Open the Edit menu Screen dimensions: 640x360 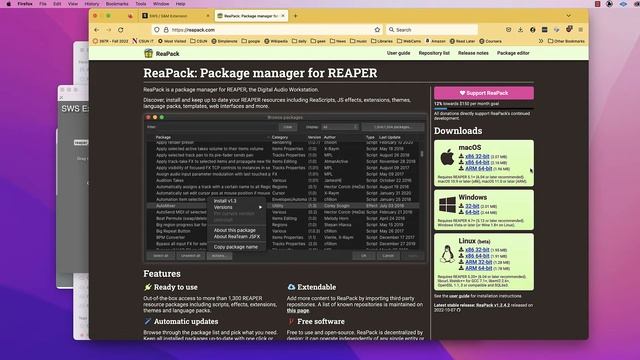(57, 4)
